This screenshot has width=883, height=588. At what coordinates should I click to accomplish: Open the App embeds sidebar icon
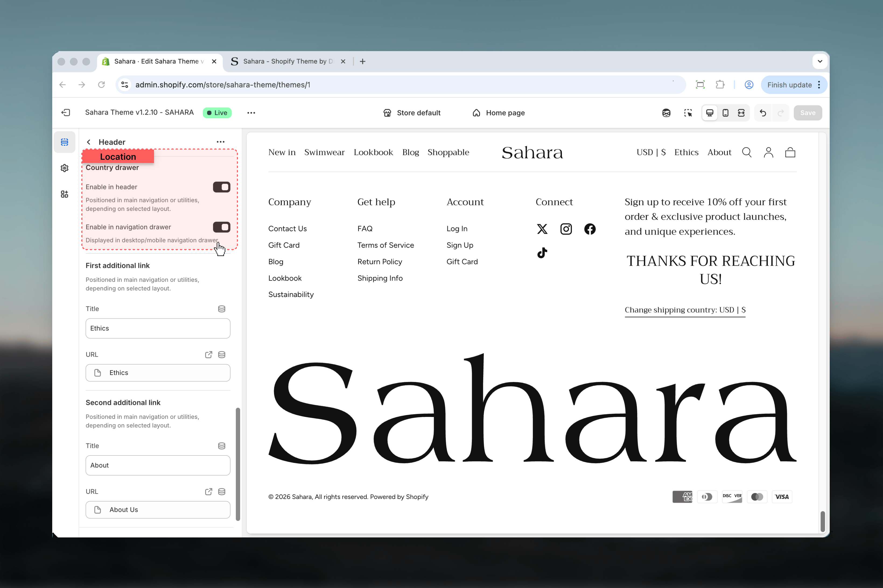pos(65,194)
